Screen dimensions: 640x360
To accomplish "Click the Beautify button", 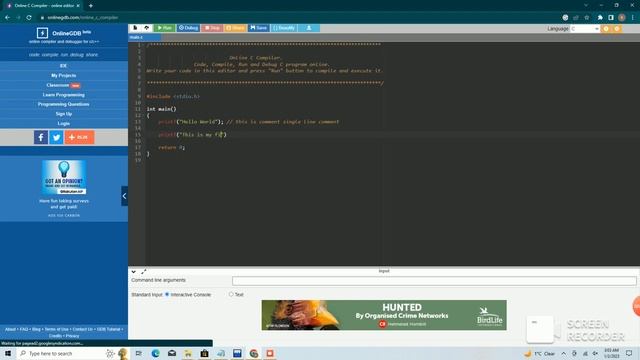I will coord(284,28).
